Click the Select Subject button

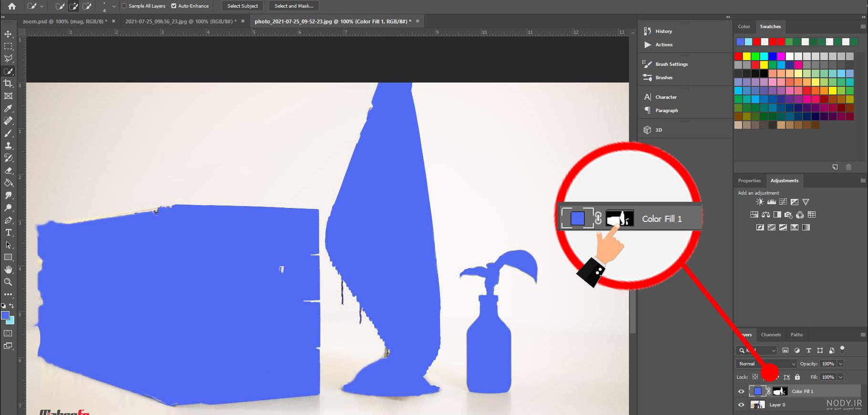click(x=242, y=6)
